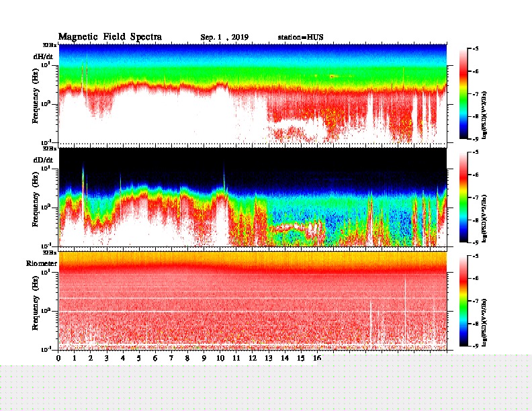
Task: Click hour 12 on the time axis
Action: pyautogui.click(x=253, y=358)
